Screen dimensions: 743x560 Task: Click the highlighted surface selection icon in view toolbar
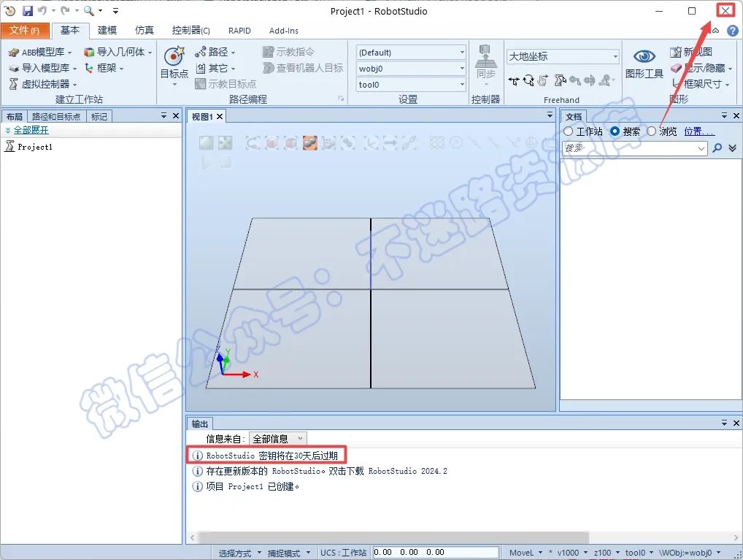310,142
